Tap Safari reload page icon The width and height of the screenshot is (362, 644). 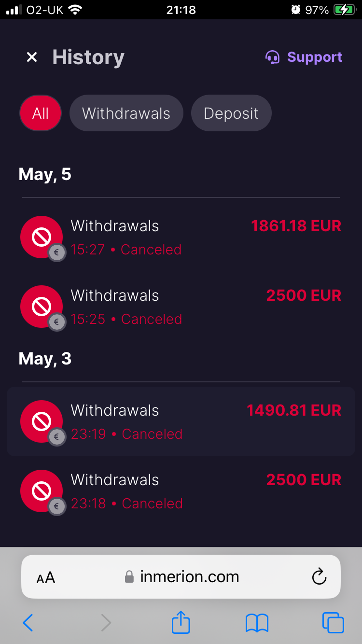point(319,576)
